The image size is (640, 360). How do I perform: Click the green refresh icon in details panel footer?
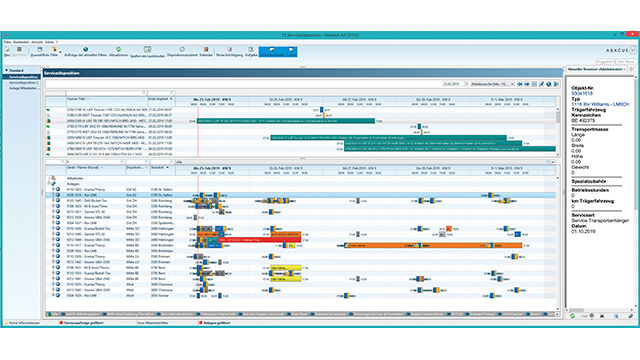(572, 316)
